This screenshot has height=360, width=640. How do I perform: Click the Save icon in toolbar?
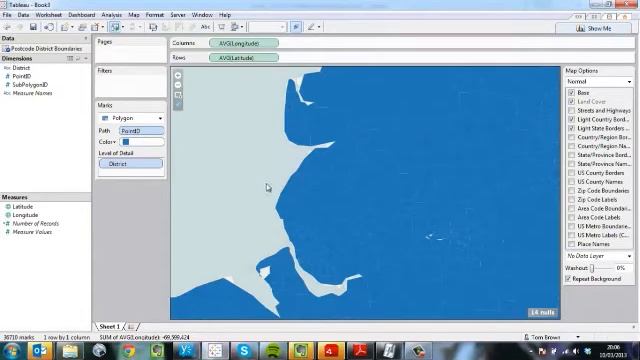pos(33,27)
